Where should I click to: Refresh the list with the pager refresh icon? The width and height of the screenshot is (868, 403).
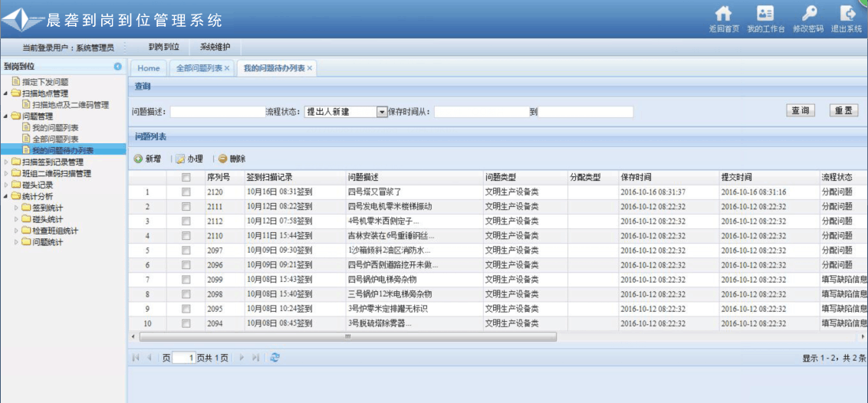pyautogui.click(x=275, y=358)
